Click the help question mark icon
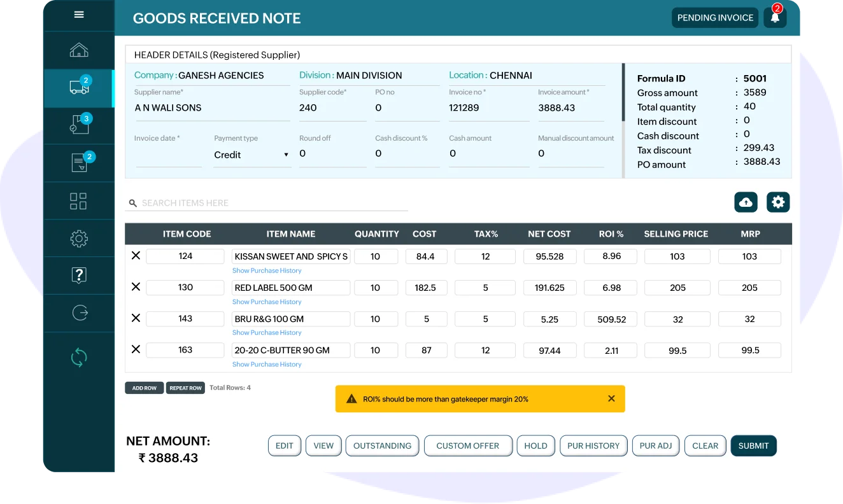843x504 pixels. pos(79,276)
